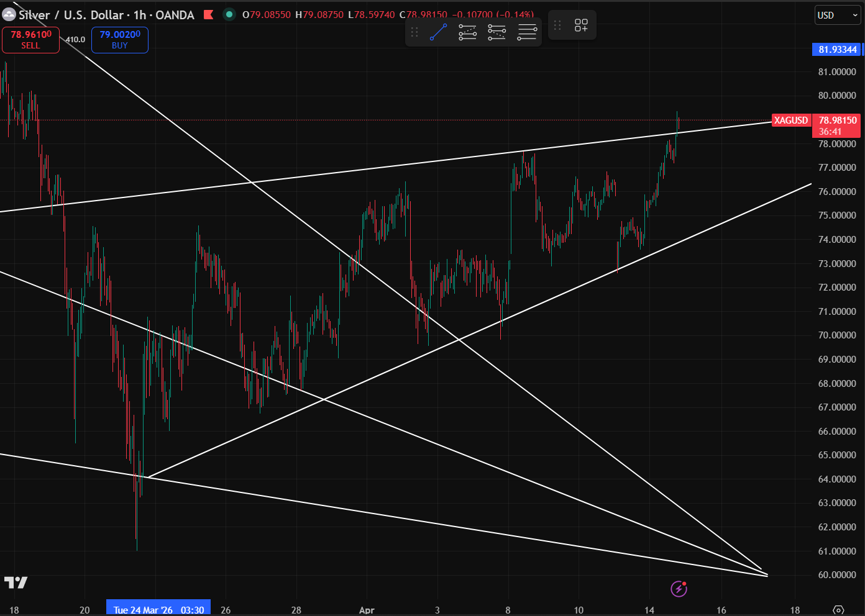Select the trend line drawing tool
This screenshot has height=616, width=865.
(438, 32)
